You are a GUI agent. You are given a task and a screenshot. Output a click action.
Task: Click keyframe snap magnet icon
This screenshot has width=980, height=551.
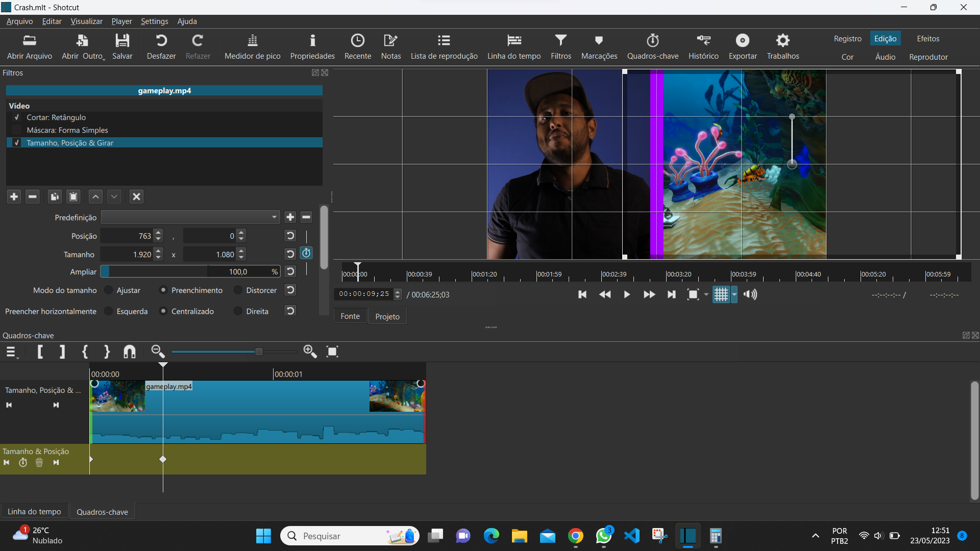pyautogui.click(x=130, y=352)
